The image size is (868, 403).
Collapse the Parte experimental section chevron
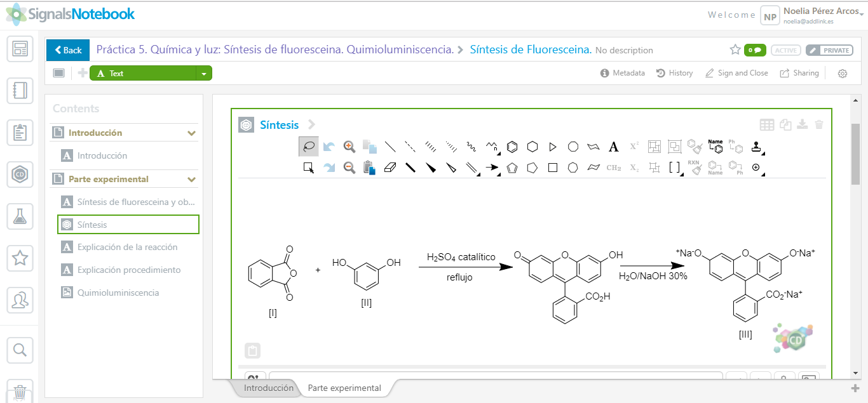[191, 180]
